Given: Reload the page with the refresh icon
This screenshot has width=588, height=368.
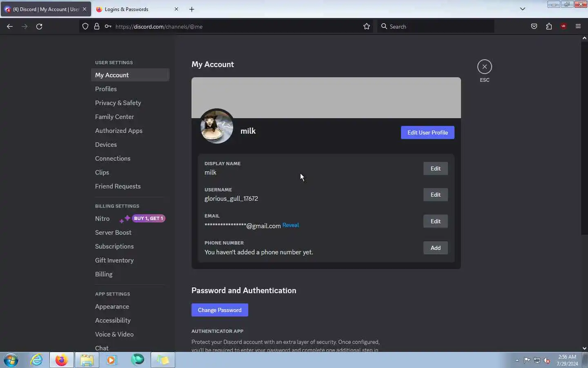Looking at the screenshot, I should pyautogui.click(x=39, y=27).
